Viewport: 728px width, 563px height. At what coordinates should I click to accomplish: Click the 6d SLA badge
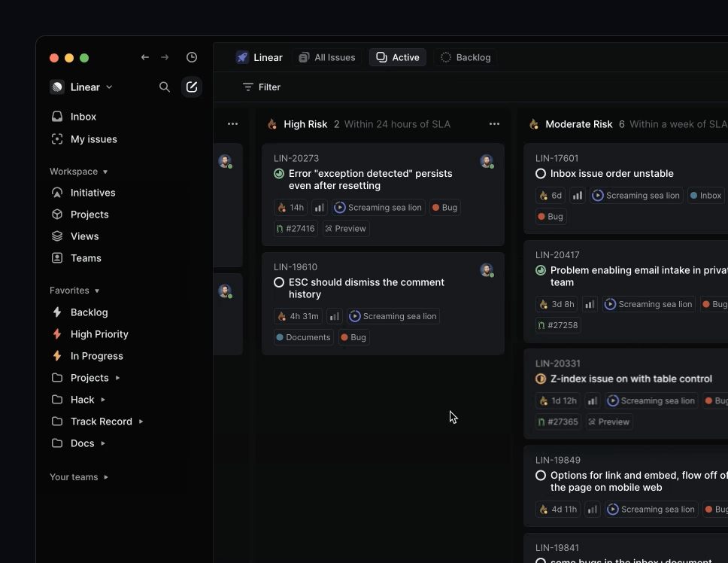(x=551, y=196)
